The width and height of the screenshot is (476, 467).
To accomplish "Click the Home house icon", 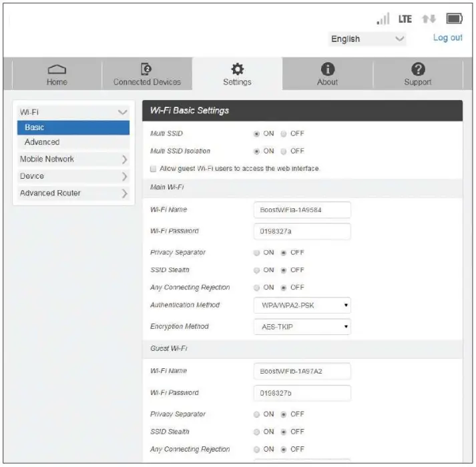I will click(x=57, y=69).
